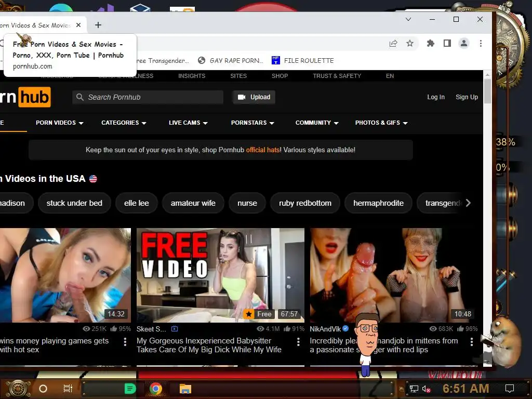Open the NikAndVik uploader link
532x399 pixels.
tap(325, 329)
